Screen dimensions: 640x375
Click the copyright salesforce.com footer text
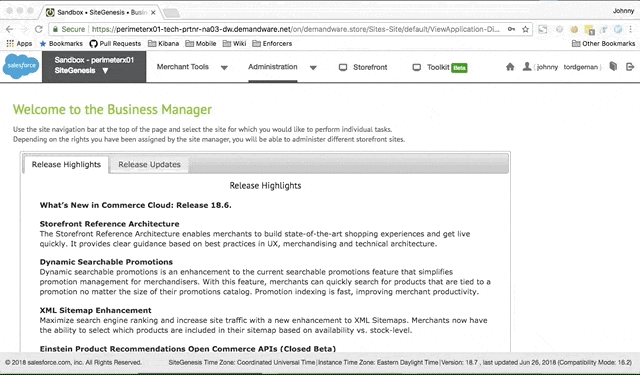click(73, 362)
